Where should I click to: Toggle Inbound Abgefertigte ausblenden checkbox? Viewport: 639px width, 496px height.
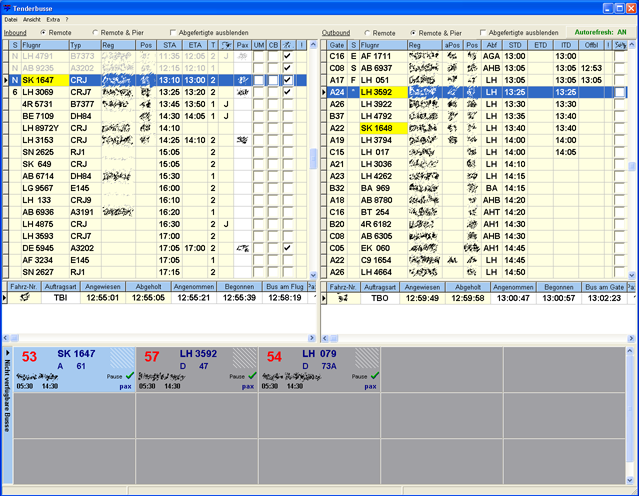click(173, 33)
